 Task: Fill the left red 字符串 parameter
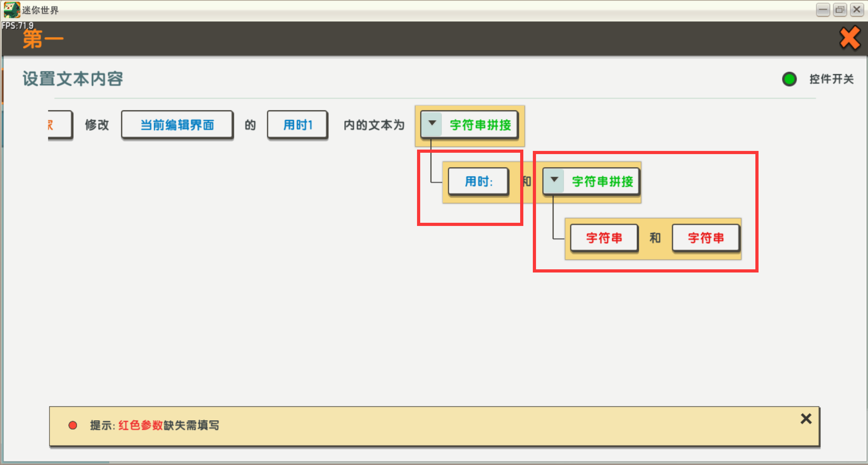[604, 238]
